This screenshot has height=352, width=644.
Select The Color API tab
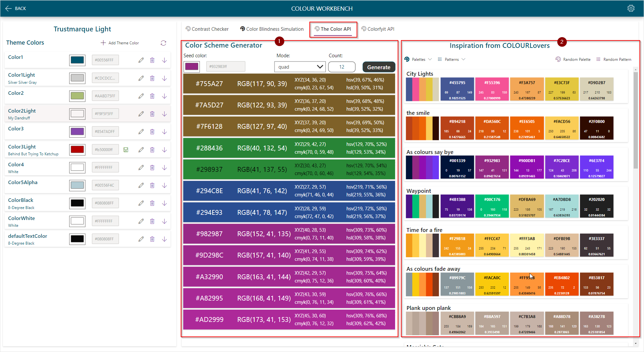coord(333,29)
